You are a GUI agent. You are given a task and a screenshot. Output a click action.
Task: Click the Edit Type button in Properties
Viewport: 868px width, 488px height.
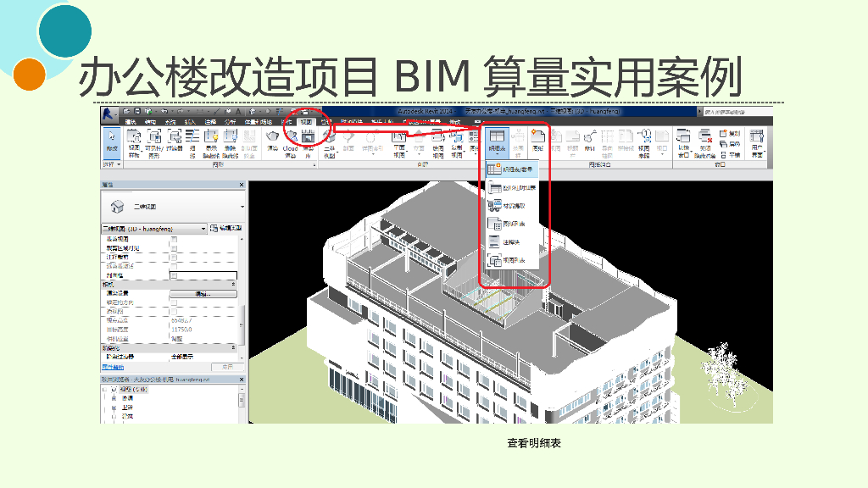(x=226, y=228)
